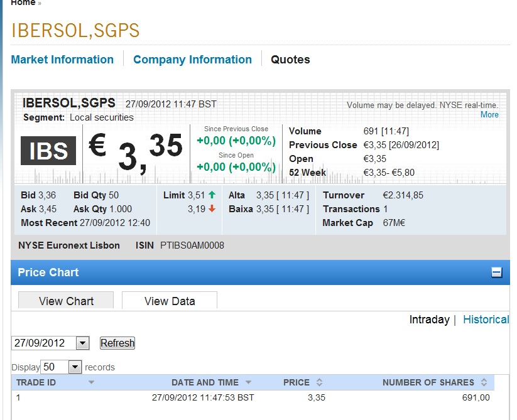Click the green upper Limit arrow
The width and height of the screenshot is (517, 420).
(212, 195)
